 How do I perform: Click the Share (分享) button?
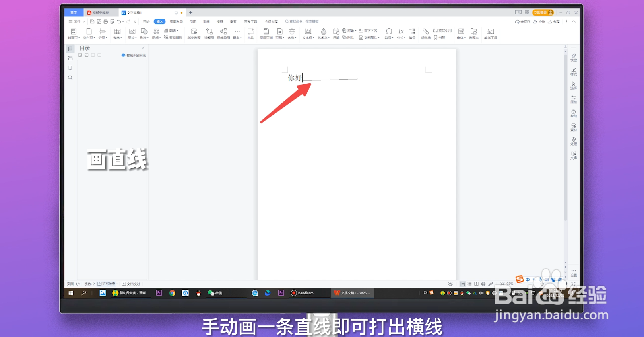point(554,22)
